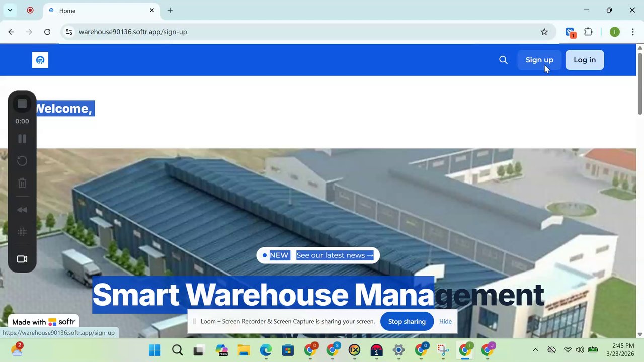Image resolution: width=644 pixels, height=362 pixels.
Task: Click the Loom effects dotted icon
Action: click(22, 232)
